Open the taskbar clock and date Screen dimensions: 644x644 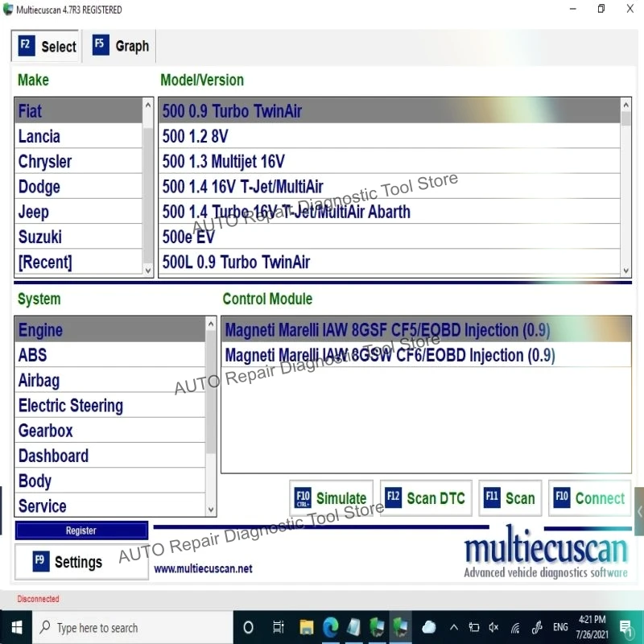pos(592,627)
